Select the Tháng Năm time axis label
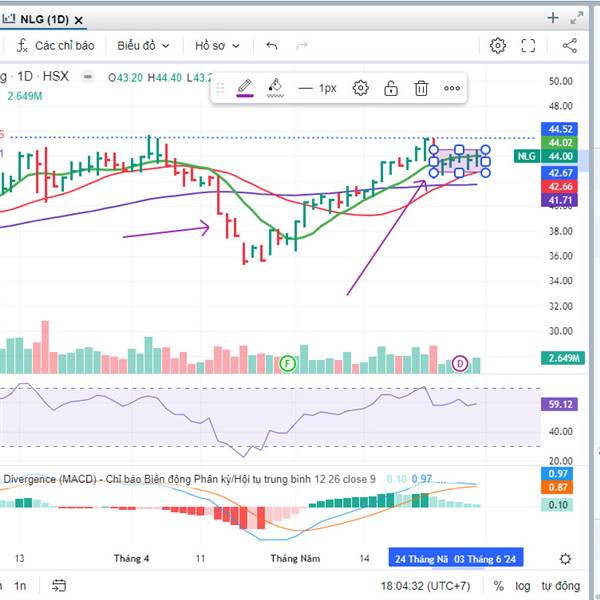Viewport: 600px width, 600px height. [295, 559]
